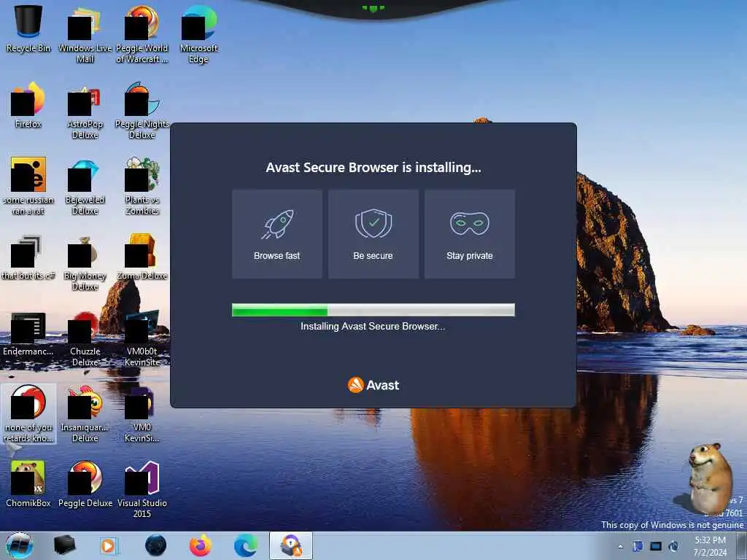Click the Be secure tile
This screenshot has width=747, height=560.
point(373,234)
